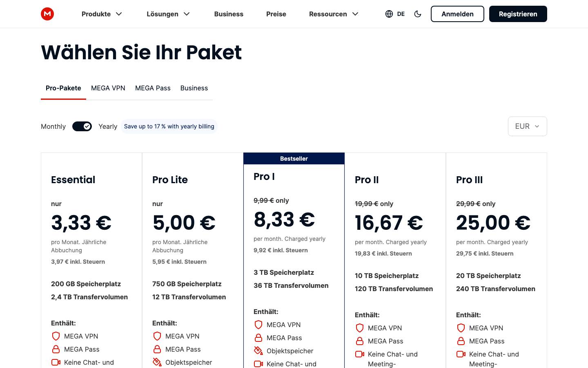Toggle Monthly/Yearly billing switch
The width and height of the screenshot is (588, 368).
click(82, 126)
